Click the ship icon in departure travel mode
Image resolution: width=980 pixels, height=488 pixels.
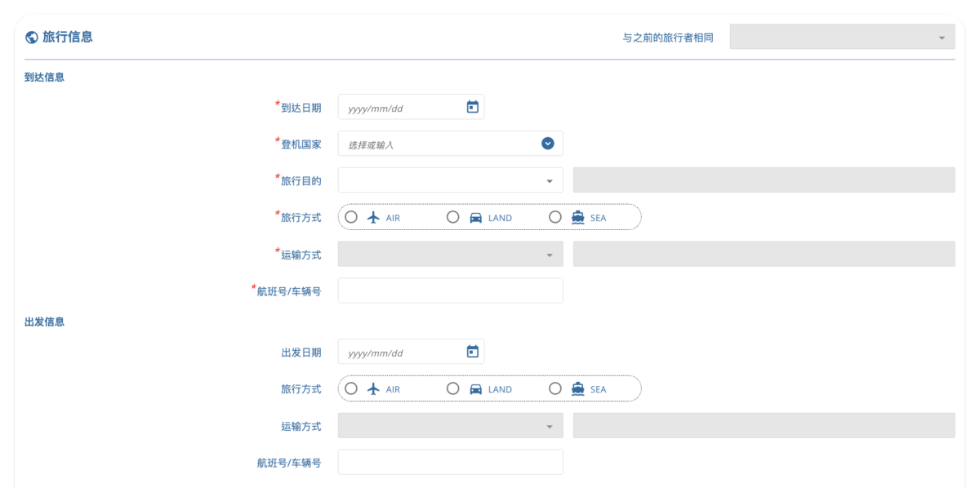(578, 388)
